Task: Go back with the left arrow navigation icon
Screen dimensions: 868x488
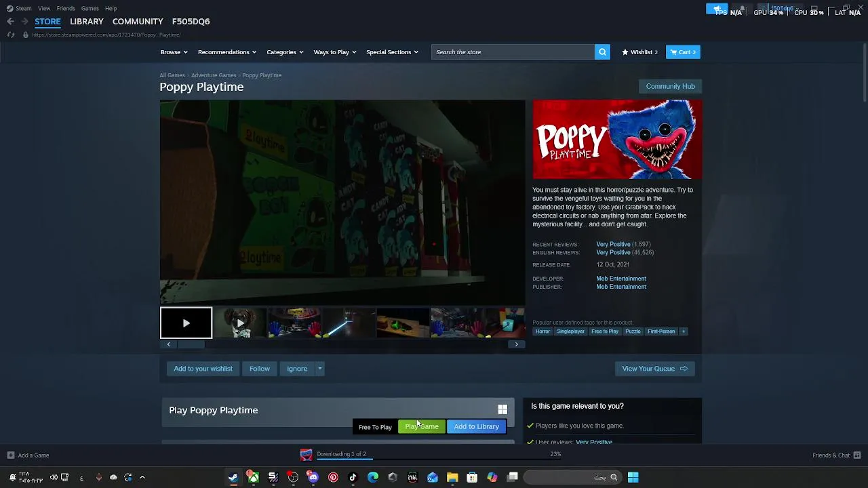Action: (x=10, y=22)
